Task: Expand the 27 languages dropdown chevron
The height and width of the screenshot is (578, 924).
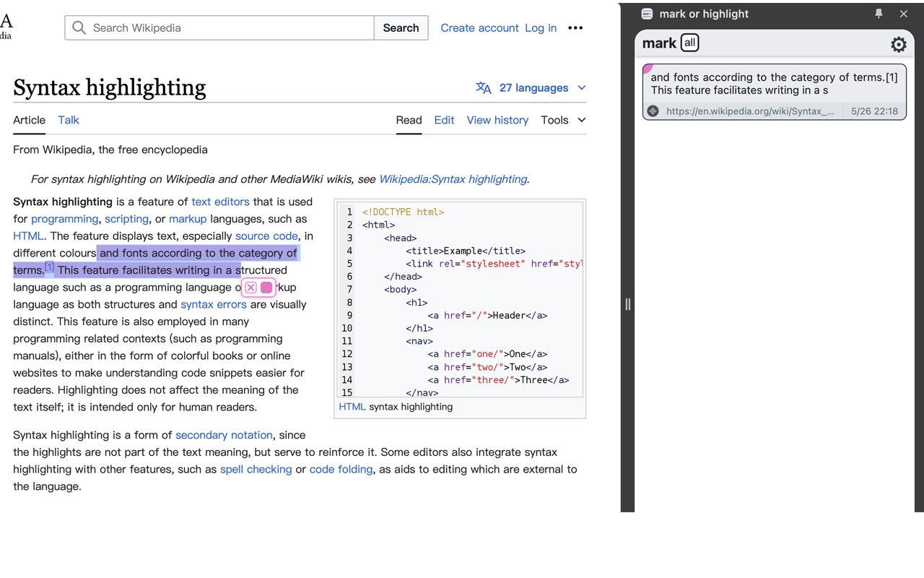Action: point(582,88)
